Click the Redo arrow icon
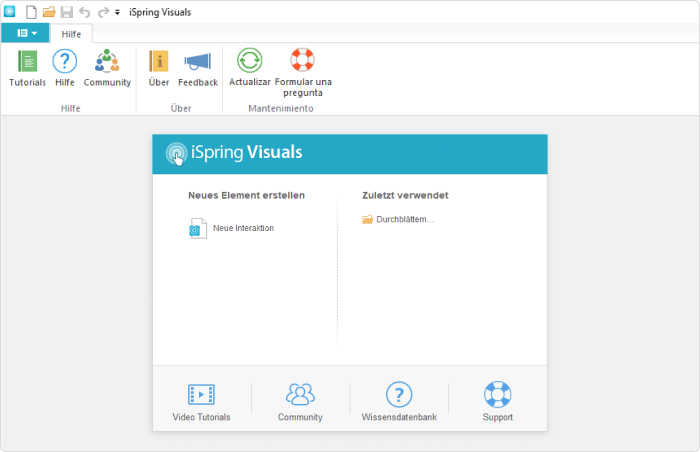 103,12
